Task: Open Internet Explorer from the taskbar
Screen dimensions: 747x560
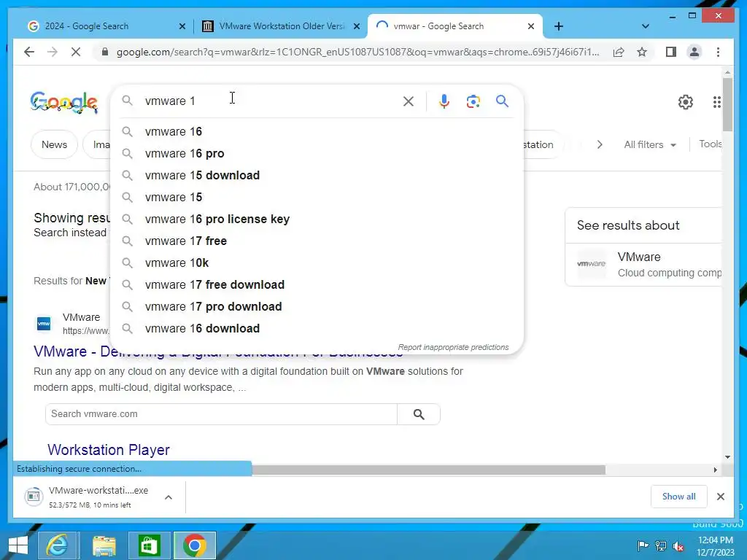Action: tap(57, 545)
